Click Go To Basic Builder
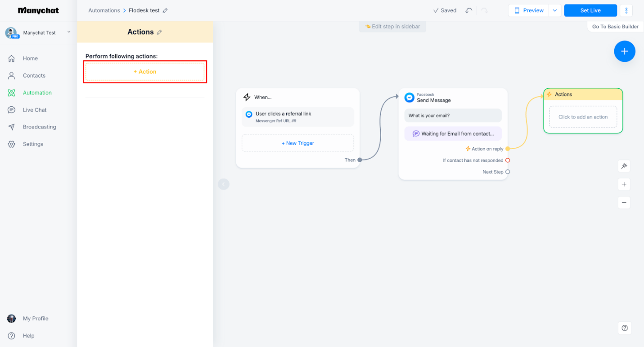This screenshot has width=644, height=347. pyautogui.click(x=615, y=27)
